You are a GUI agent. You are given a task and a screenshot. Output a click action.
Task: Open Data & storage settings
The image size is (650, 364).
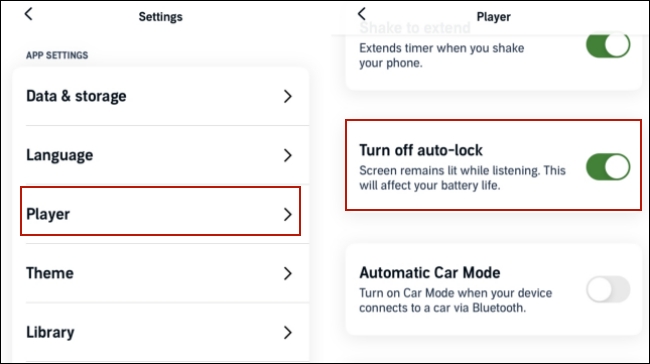161,96
